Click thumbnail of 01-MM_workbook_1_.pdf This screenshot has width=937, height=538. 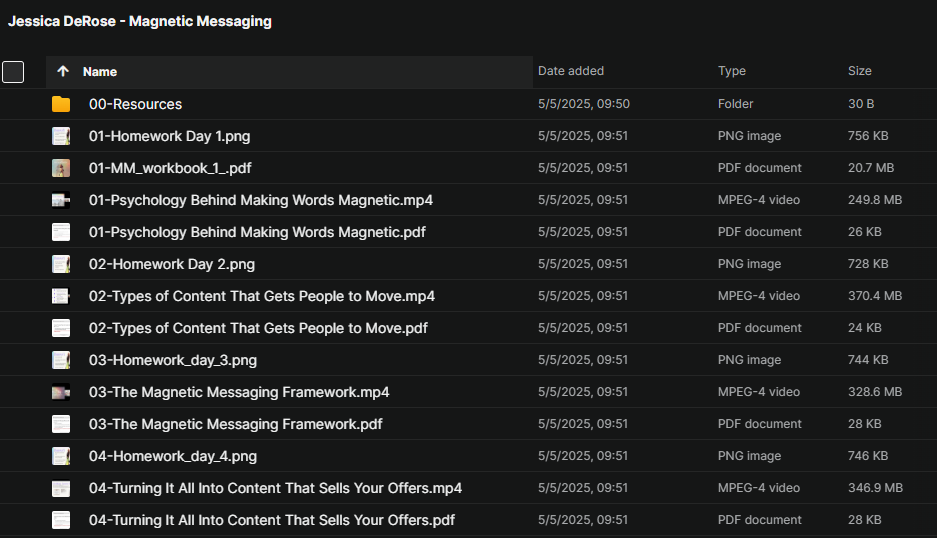pos(61,168)
